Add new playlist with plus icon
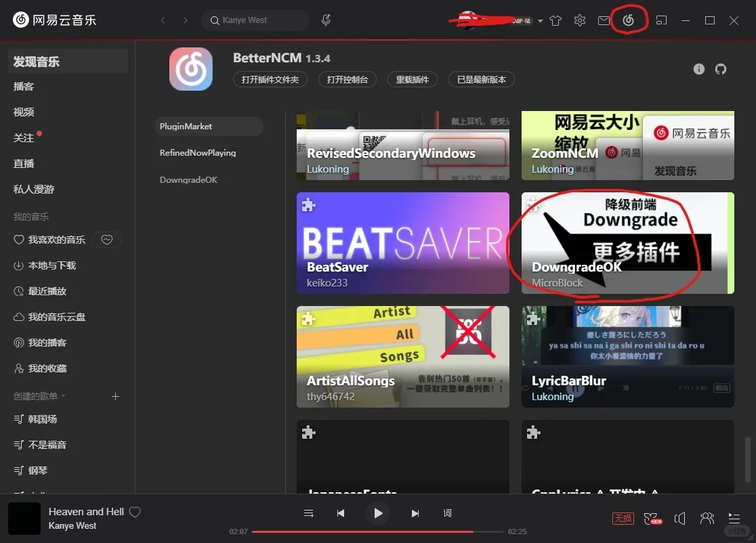 coord(115,397)
